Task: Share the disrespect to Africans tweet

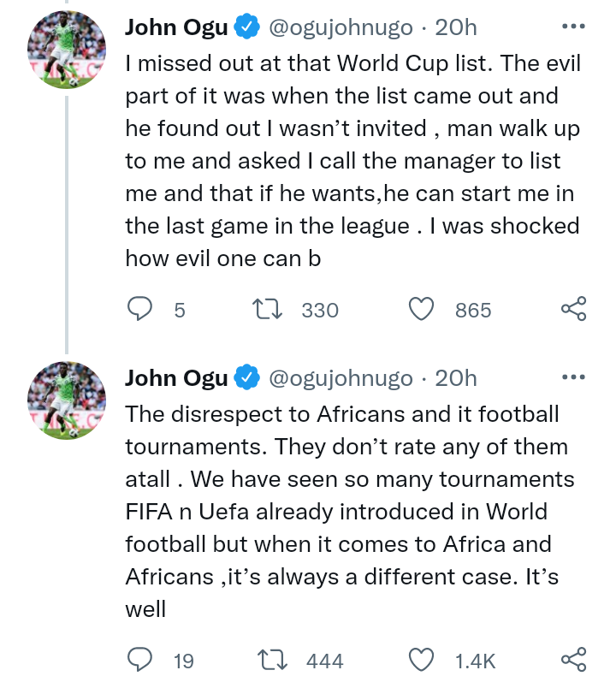Action: point(573,660)
